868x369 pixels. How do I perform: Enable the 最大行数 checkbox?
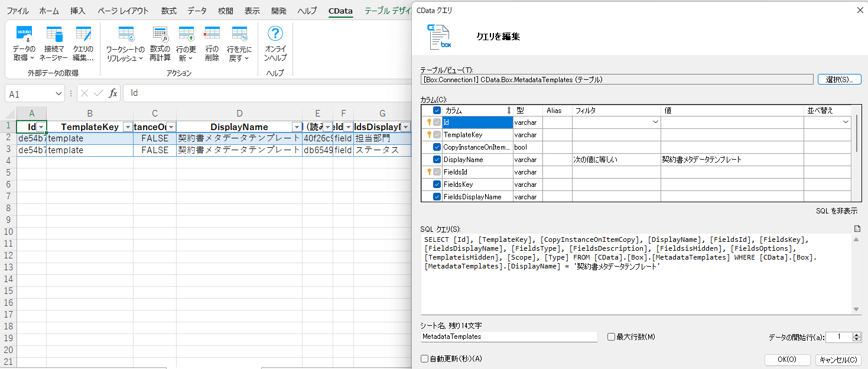pos(612,336)
